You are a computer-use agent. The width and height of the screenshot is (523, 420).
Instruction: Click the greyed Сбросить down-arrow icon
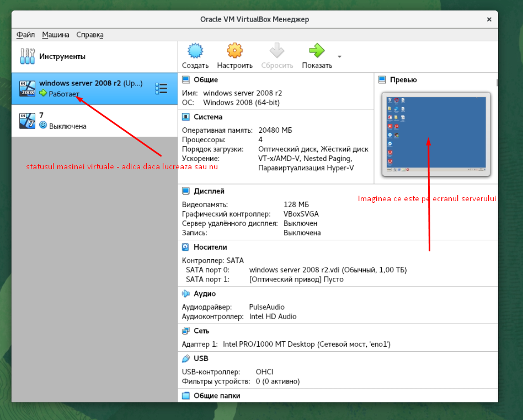277,51
